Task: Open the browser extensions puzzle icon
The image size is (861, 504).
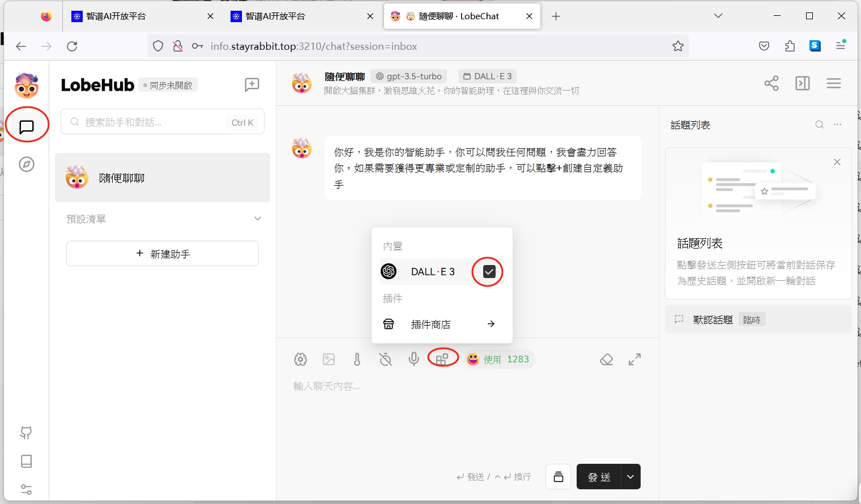Action: 790,46
